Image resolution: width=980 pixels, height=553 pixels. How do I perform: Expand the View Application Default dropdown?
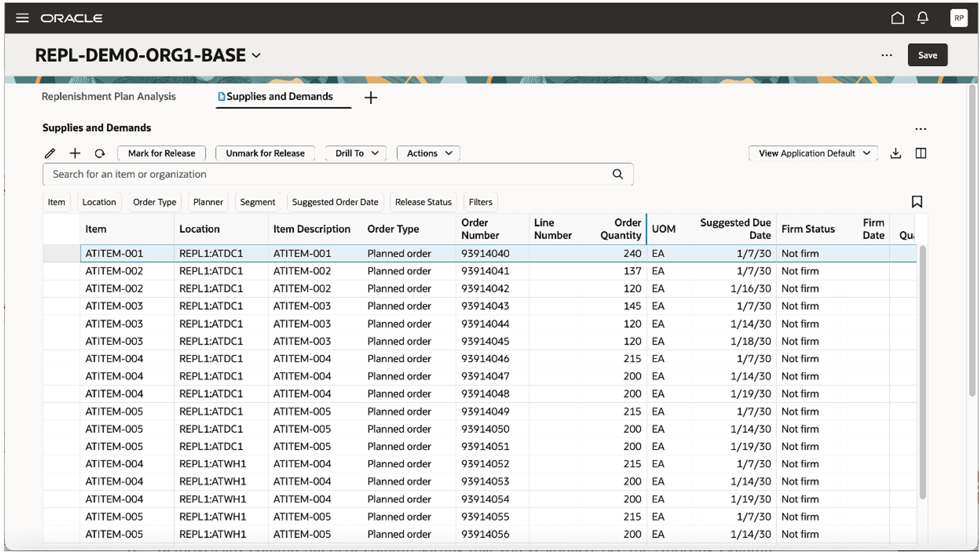813,153
